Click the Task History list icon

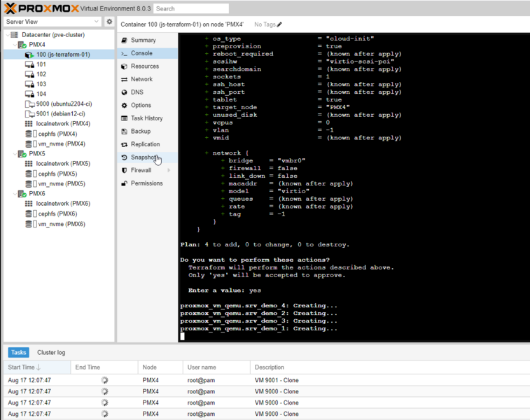pyautogui.click(x=125, y=118)
